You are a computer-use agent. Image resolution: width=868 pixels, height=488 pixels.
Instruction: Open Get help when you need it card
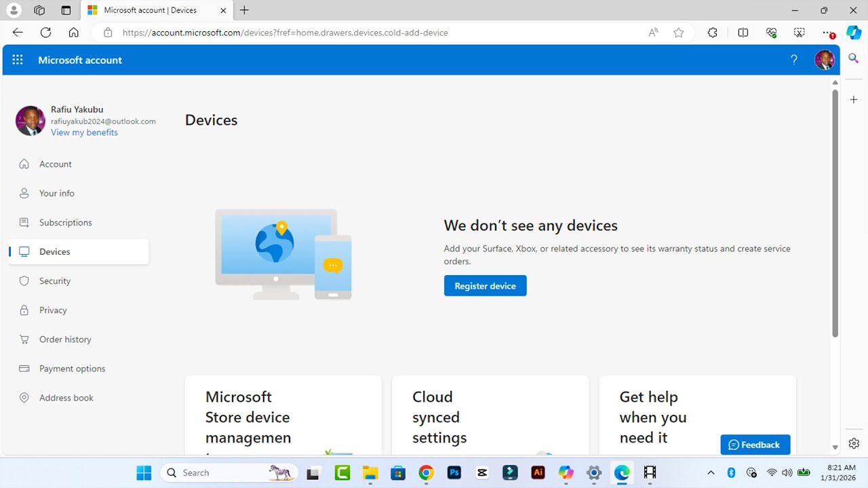click(697, 415)
